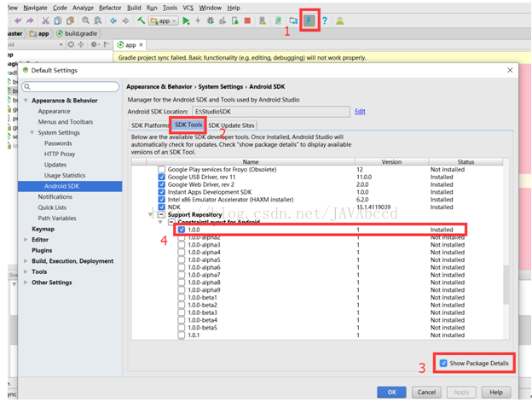
Task: Collapse Appearance & Behavior tree node
Action: [x=26, y=101]
